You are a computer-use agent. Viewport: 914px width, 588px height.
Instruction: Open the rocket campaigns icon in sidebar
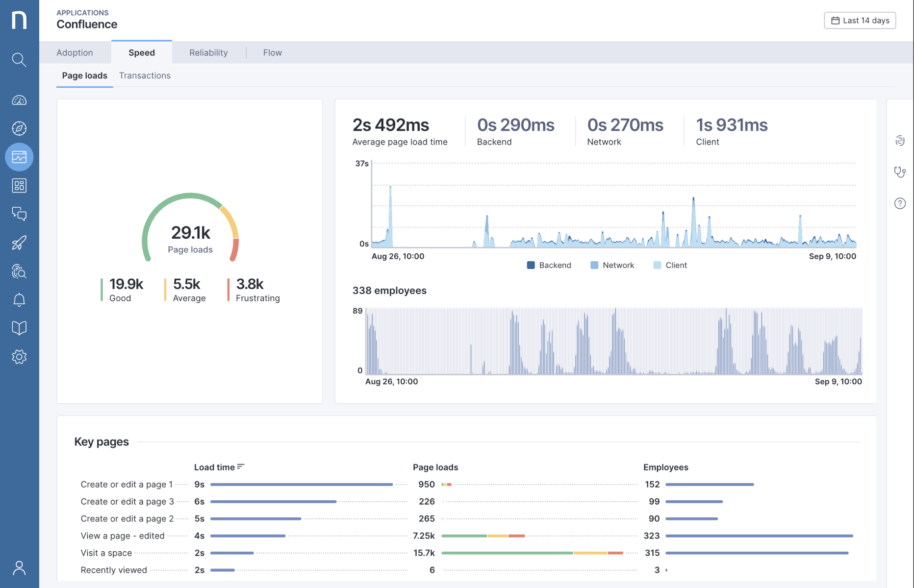(x=19, y=243)
